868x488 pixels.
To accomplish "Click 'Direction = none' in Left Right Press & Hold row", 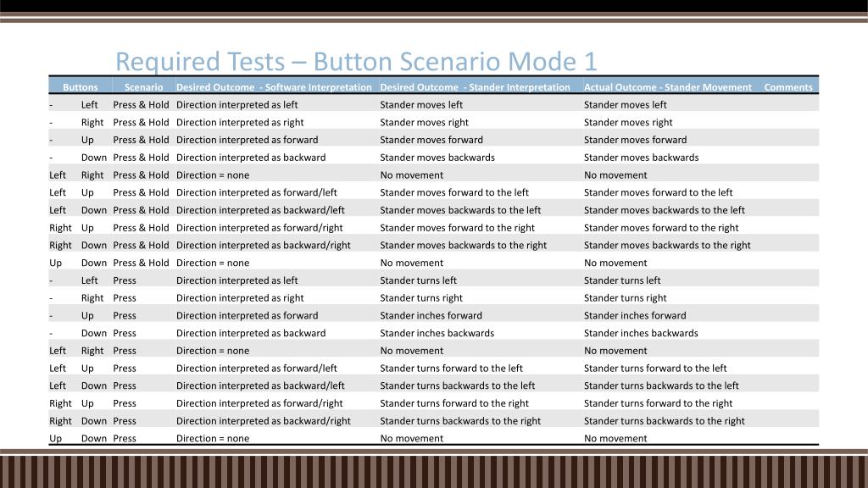I will click(x=213, y=175).
